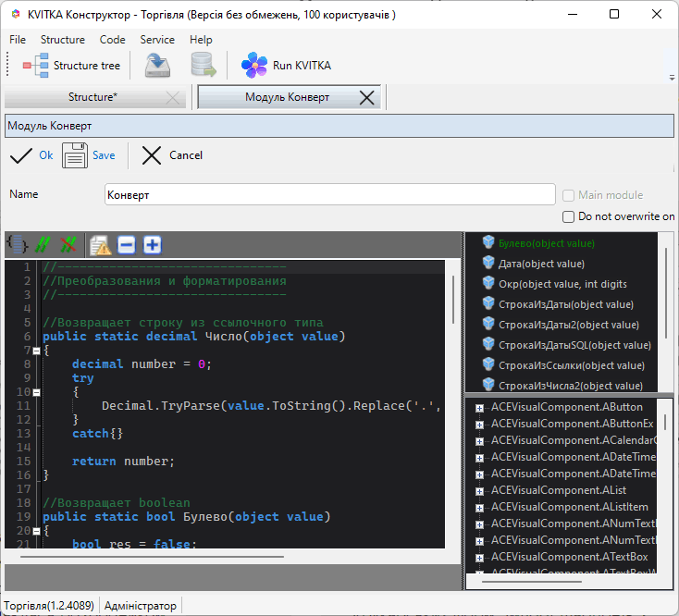Click the Save button label
679x616 pixels.
[104, 155]
